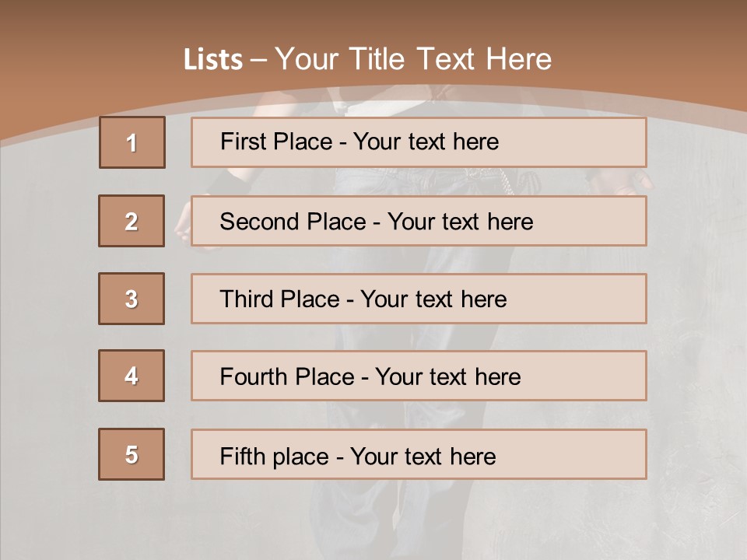747x560 pixels.
Task: Select the number 1 box
Action: [x=132, y=142]
